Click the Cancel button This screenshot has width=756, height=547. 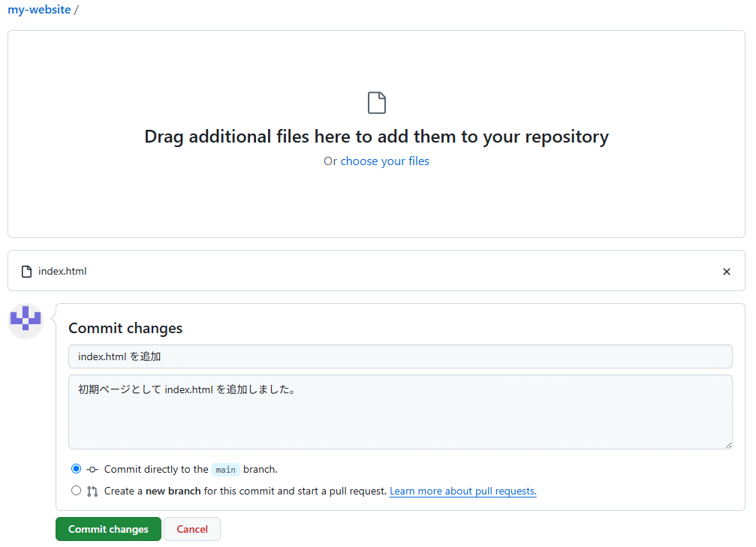[192, 528]
